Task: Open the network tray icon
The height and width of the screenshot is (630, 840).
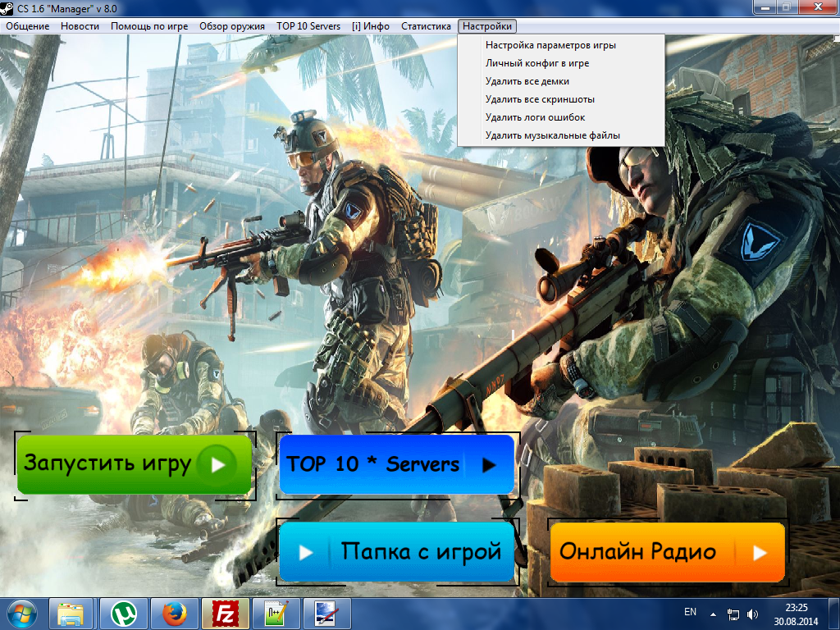Action: 733,614
